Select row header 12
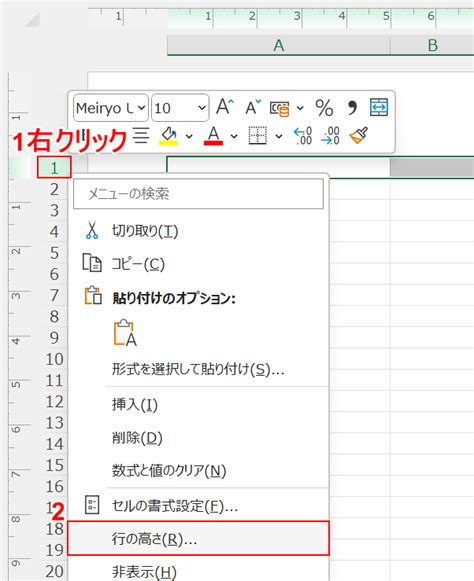 (54, 402)
